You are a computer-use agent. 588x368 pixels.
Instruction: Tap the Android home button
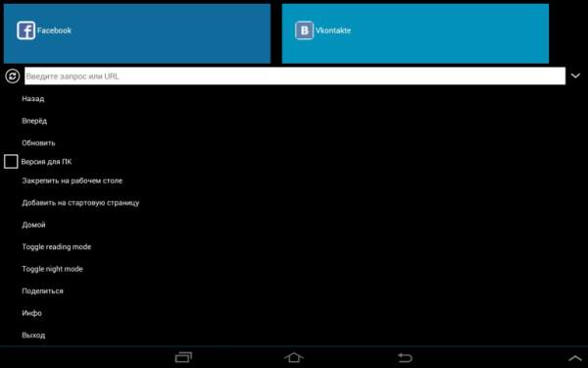pyautogui.click(x=294, y=357)
